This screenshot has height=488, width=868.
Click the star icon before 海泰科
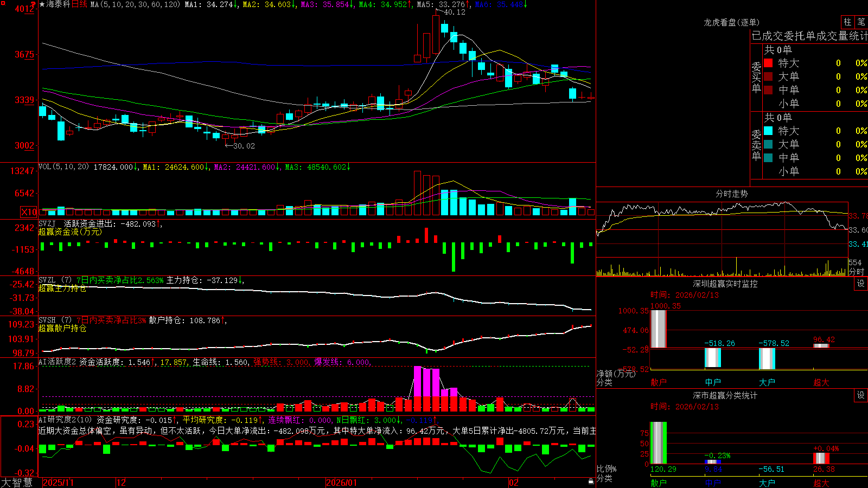click(x=42, y=4)
